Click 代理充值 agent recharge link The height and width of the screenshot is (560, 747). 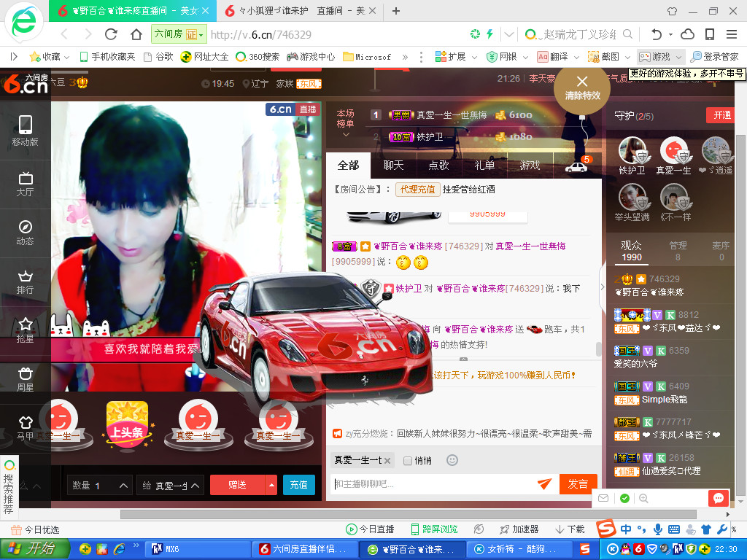pos(417,190)
